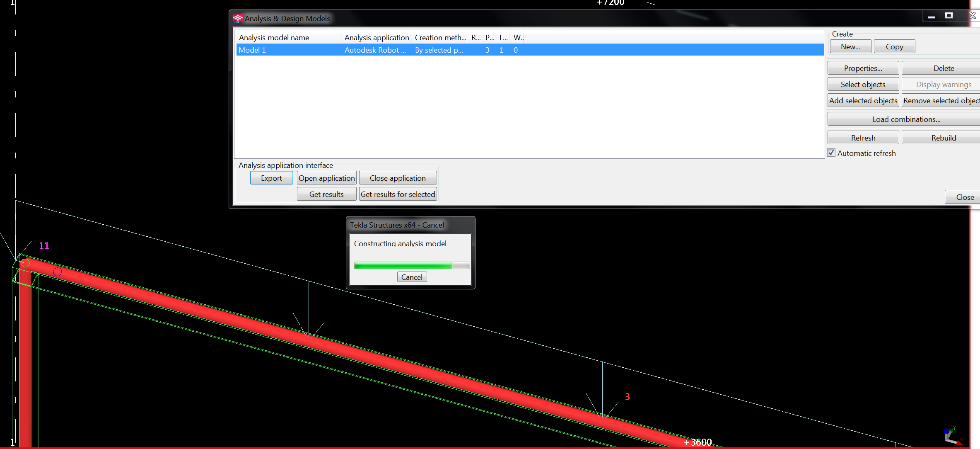
Task: Open the Load combinations dialog
Action: point(906,119)
